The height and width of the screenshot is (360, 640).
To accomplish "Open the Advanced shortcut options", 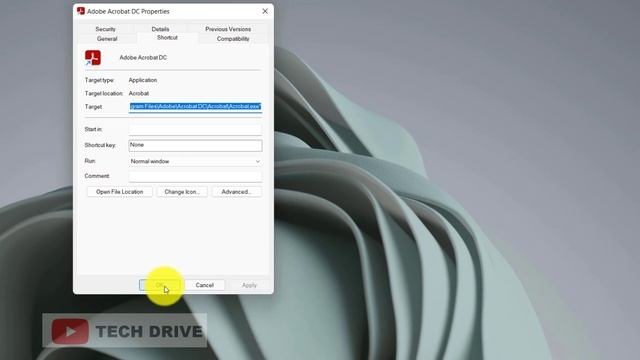I will [x=236, y=192].
